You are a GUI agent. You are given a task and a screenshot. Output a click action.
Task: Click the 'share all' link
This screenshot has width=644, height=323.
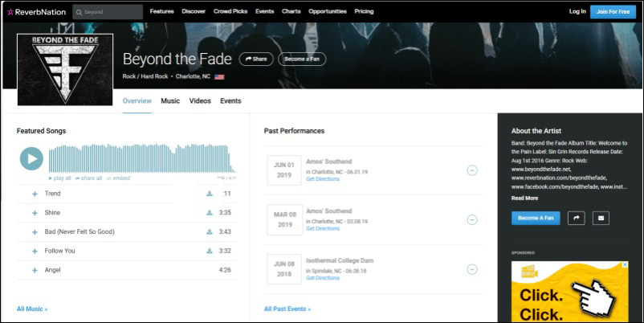point(88,178)
